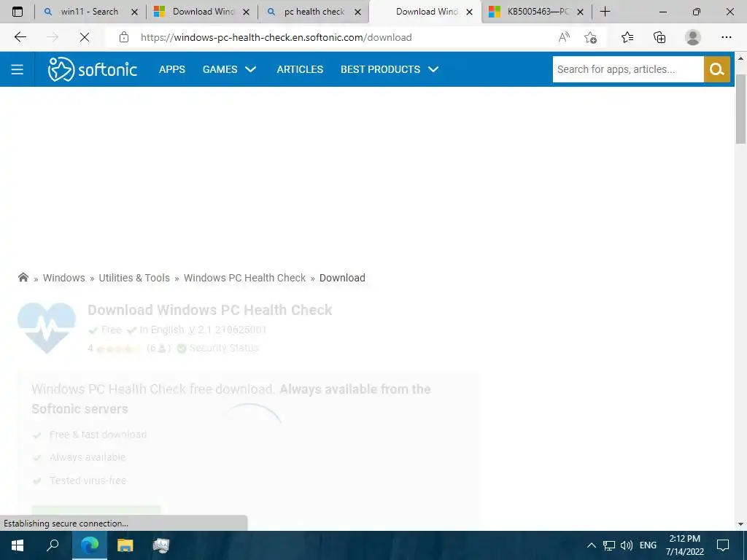Click the Utilities & Tools breadcrumb link
747x560 pixels.
(x=134, y=278)
